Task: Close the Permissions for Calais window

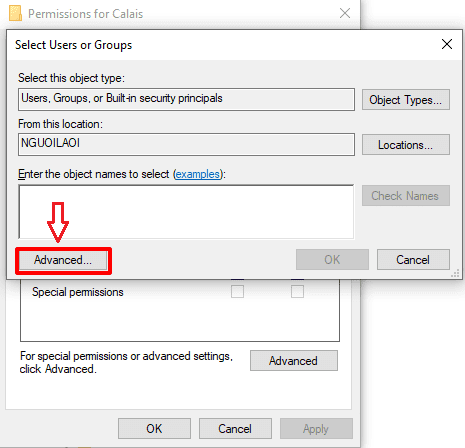Action: [345, 13]
